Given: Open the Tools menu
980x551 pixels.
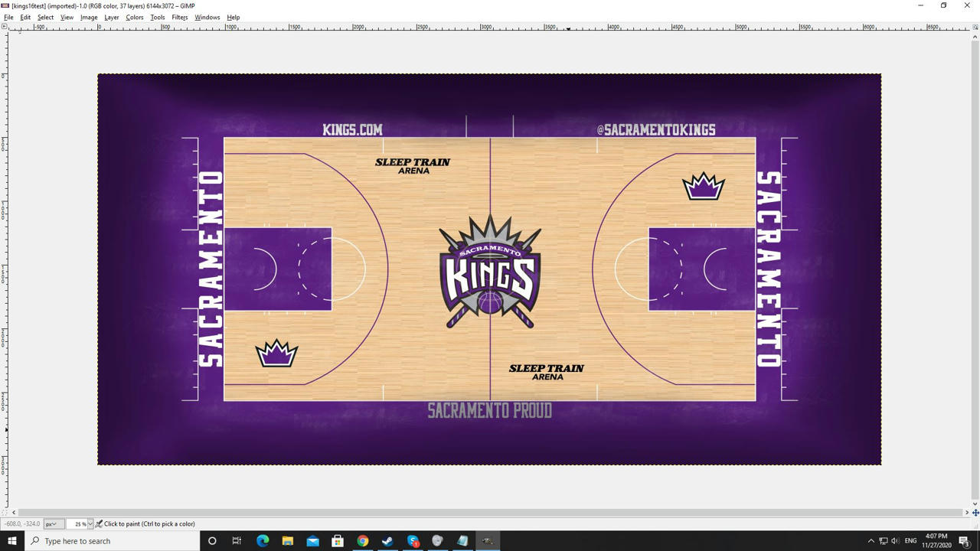Looking at the screenshot, I should 157,17.
